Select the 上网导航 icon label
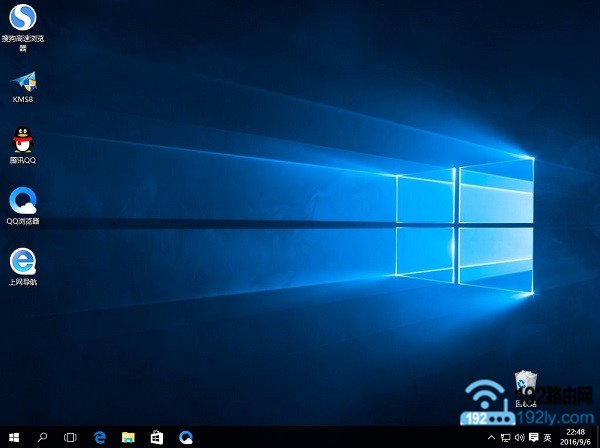Image resolution: width=600 pixels, height=448 pixels. [x=23, y=282]
